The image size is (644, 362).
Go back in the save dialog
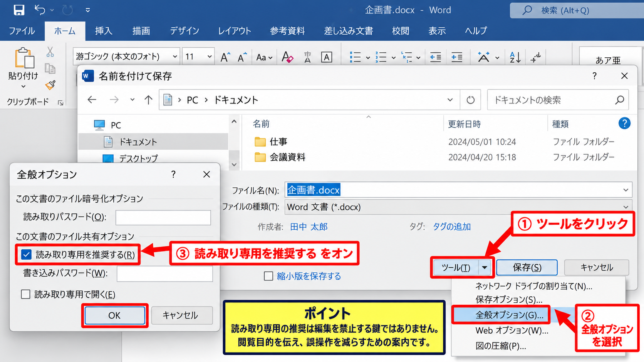coord(92,100)
